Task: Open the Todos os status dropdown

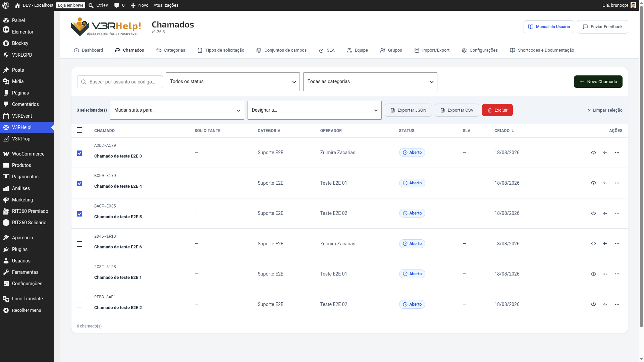Action: click(233, 82)
